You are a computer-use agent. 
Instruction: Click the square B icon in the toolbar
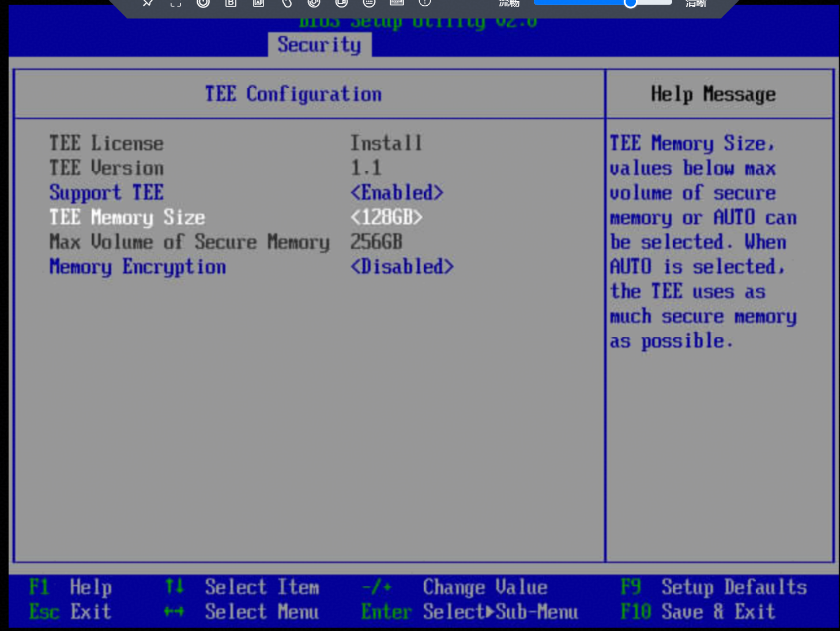231,3
